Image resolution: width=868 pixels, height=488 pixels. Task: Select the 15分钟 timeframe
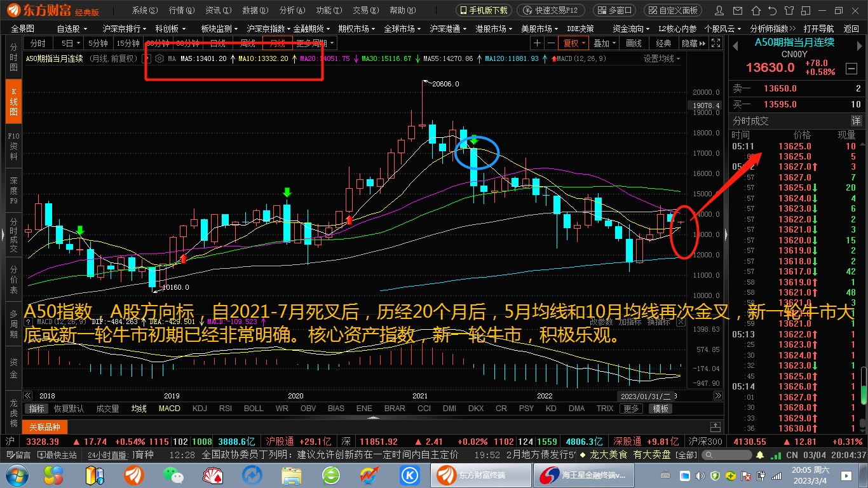pyautogui.click(x=128, y=43)
